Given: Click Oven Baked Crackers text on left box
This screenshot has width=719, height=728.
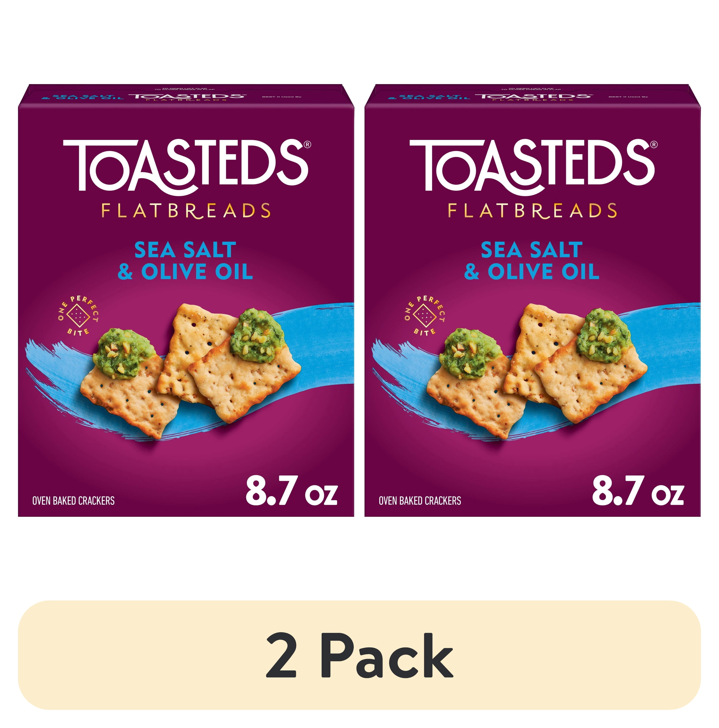Looking at the screenshot, I should point(73,501).
